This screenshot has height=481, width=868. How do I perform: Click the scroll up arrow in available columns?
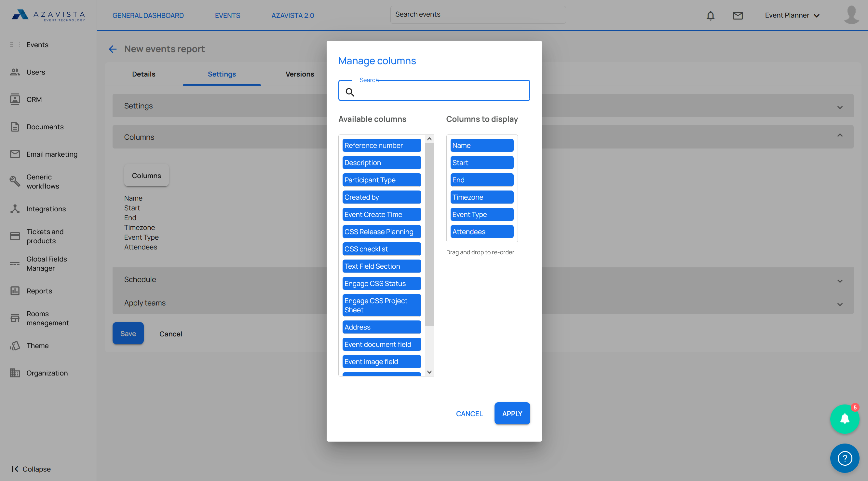429,139
